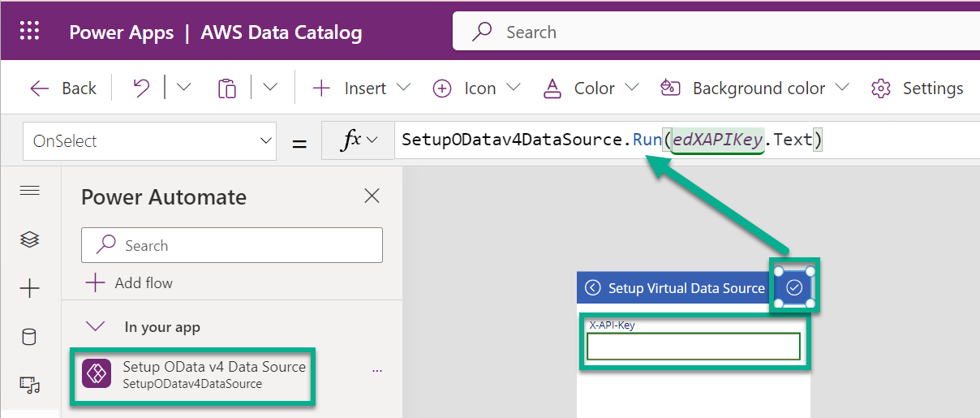980x418 pixels.
Task: Open the app launcher waffle icon
Action: coord(29,32)
